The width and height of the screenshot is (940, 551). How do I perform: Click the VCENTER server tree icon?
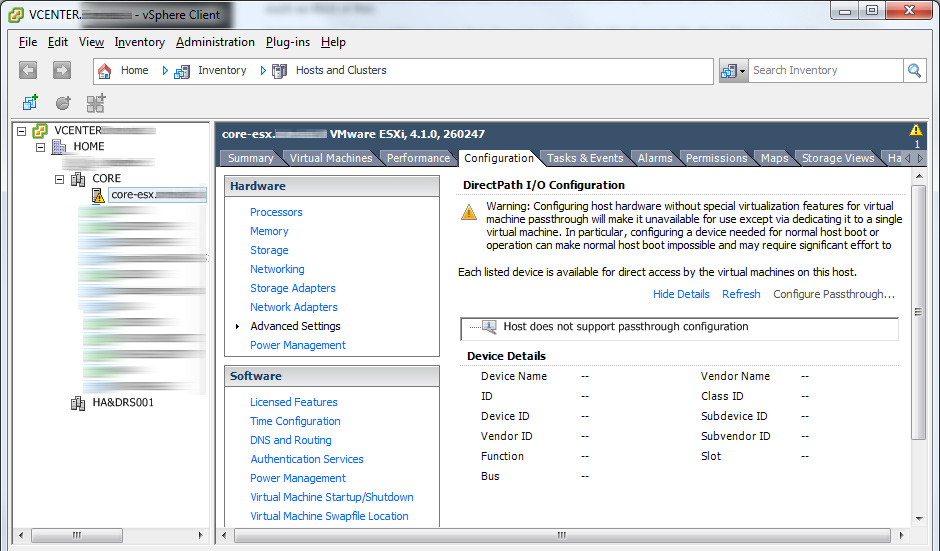(x=40, y=130)
